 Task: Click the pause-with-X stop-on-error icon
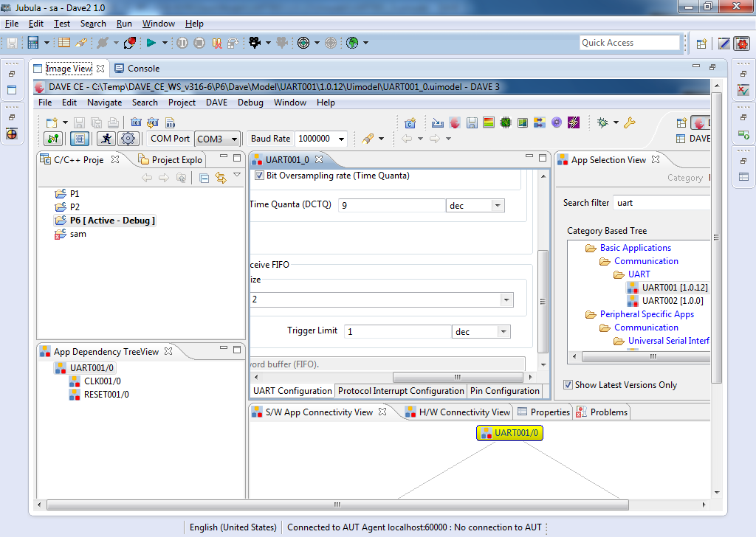[217, 44]
